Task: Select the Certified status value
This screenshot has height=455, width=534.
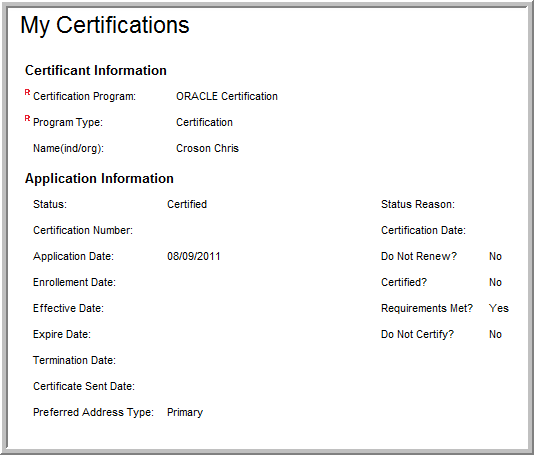Action: coord(187,204)
